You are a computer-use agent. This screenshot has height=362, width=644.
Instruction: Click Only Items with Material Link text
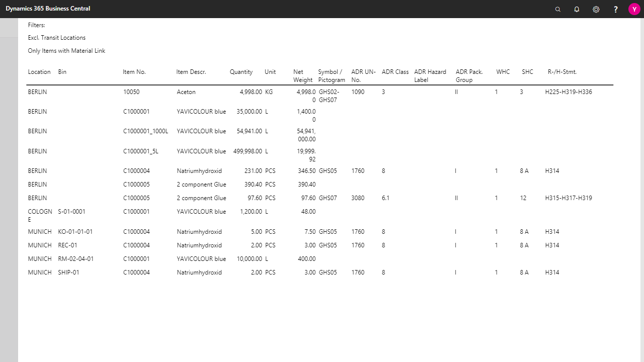coord(66,51)
